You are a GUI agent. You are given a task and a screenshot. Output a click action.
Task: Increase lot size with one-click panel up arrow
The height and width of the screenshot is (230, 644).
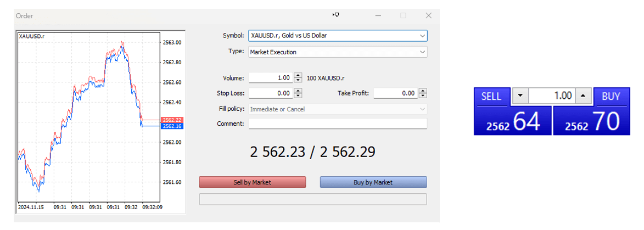coord(583,97)
